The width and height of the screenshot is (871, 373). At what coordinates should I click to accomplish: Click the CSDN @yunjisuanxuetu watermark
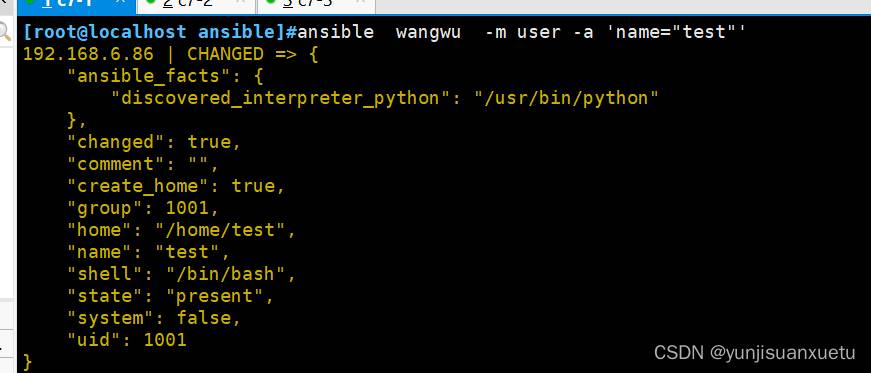(754, 352)
